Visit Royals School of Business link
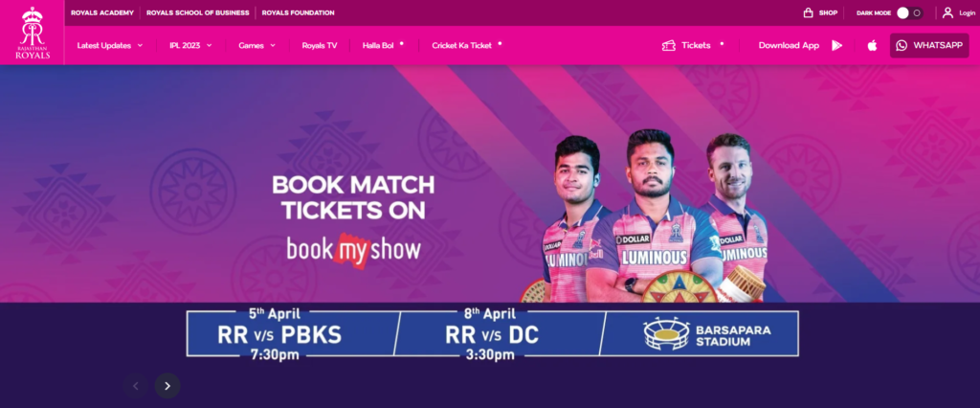This screenshot has height=408, width=980. [x=197, y=12]
